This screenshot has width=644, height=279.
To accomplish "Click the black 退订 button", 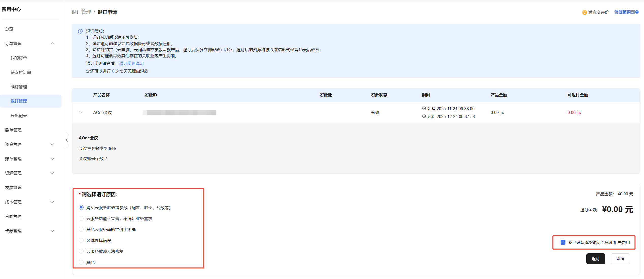I will (595, 259).
